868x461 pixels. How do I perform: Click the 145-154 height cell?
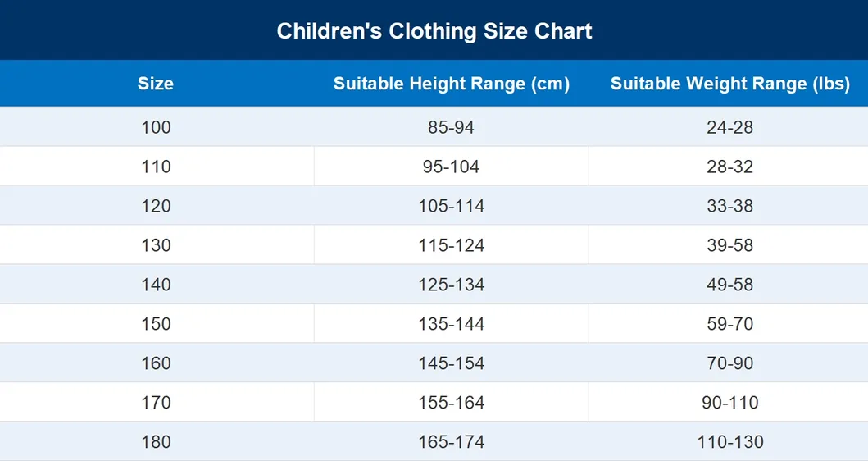pos(451,363)
